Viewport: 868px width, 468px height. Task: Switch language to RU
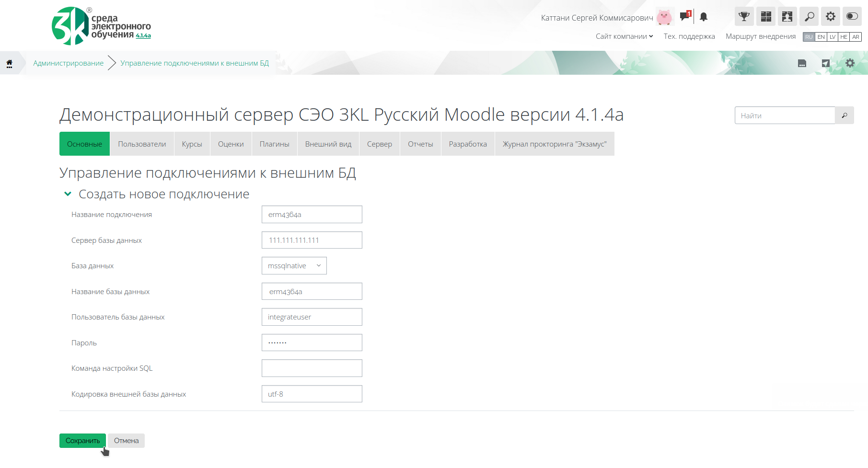[x=809, y=37]
